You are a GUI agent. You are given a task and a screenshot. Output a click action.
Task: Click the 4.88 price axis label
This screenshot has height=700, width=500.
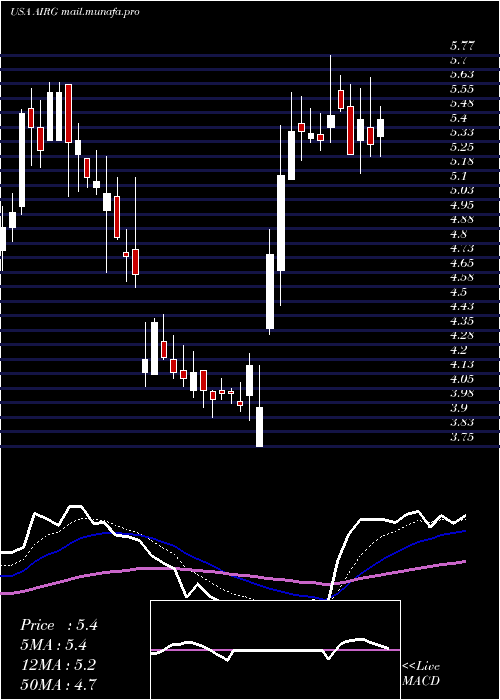(x=462, y=219)
